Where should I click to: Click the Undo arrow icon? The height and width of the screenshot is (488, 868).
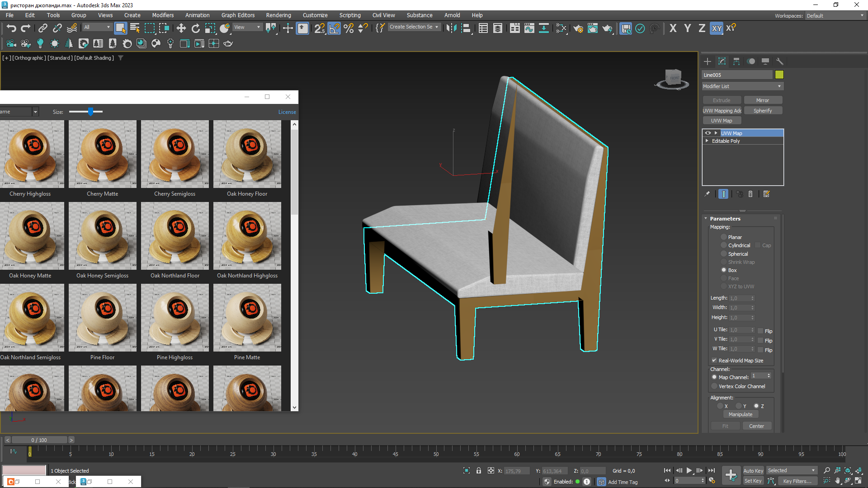11,28
